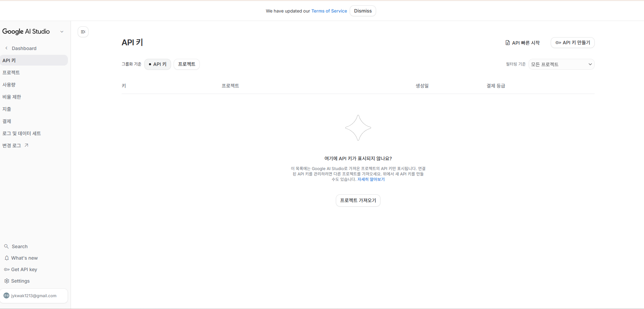The height and width of the screenshot is (309, 644).
Task: Click the Google AI Studio logo text
Action: point(26,31)
